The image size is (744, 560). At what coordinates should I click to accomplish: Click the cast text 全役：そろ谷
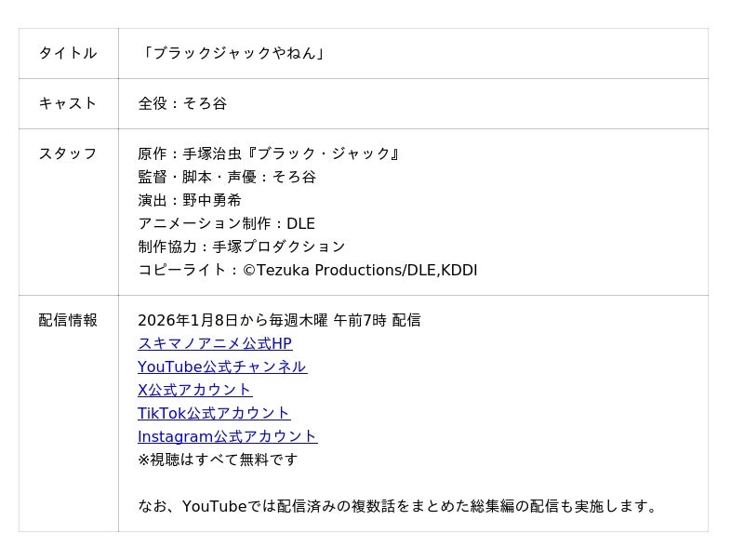click(182, 103)
